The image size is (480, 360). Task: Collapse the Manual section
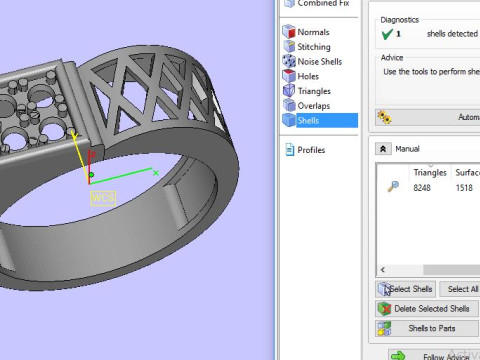tap(383, 149)
